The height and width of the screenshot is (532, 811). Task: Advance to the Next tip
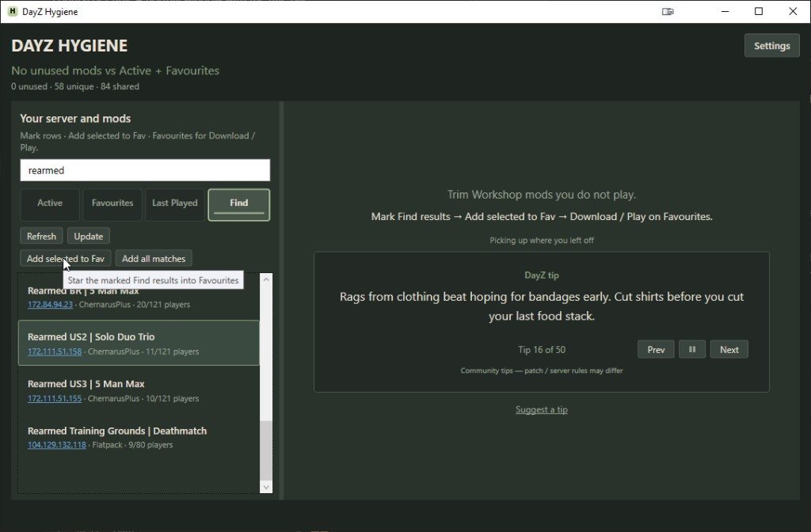click(729, 349)
